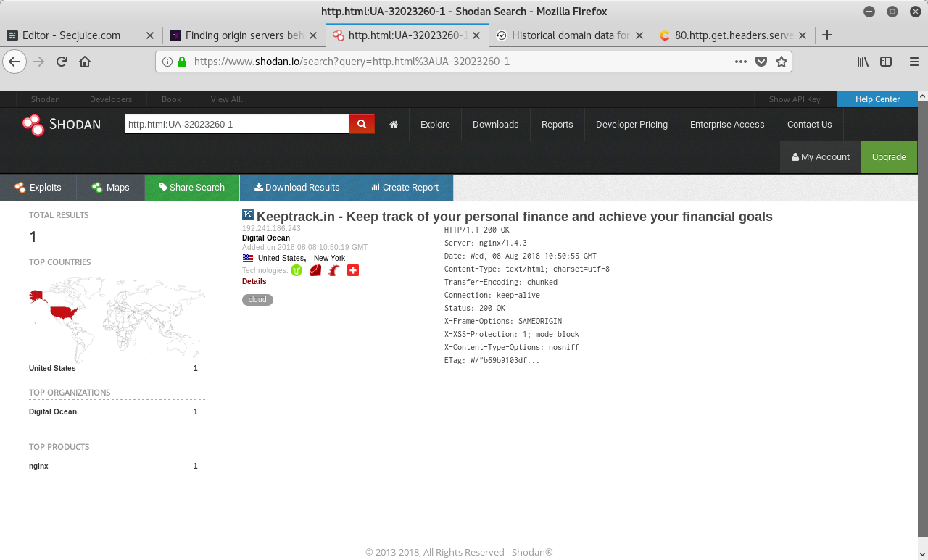
Task: Click the red Shodan search magnifier button
Action: click(361, 124)
